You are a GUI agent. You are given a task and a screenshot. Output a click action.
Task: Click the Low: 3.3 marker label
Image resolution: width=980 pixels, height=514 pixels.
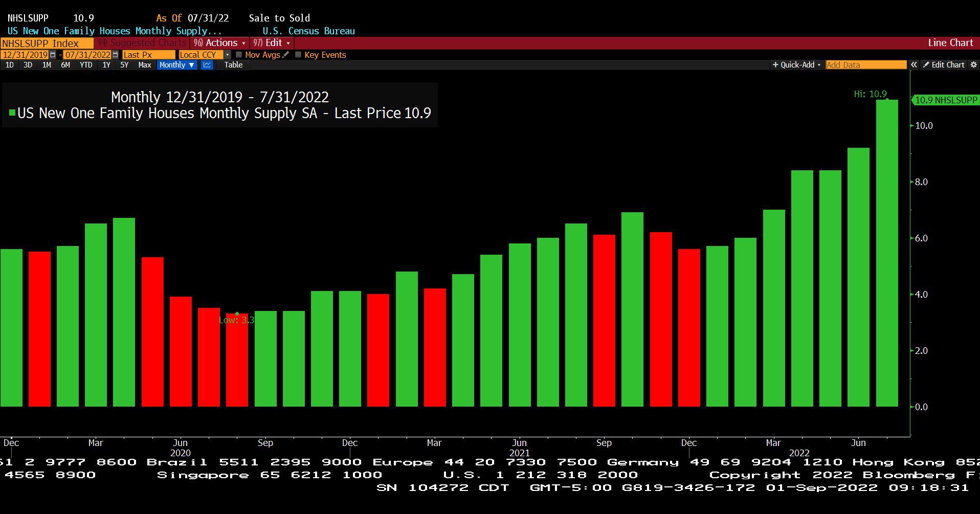[x=236, y=320]
